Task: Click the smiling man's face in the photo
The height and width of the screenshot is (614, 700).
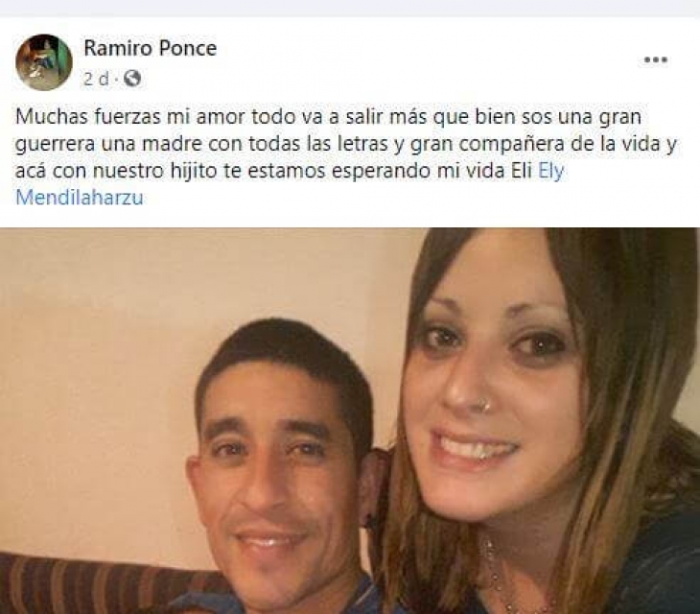Action: [x=278, y=460]
